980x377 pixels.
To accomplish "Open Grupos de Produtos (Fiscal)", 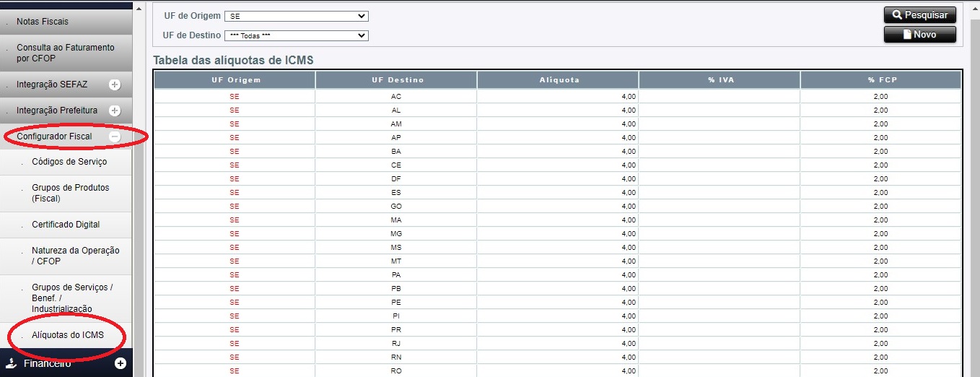I will click(71, 193).
